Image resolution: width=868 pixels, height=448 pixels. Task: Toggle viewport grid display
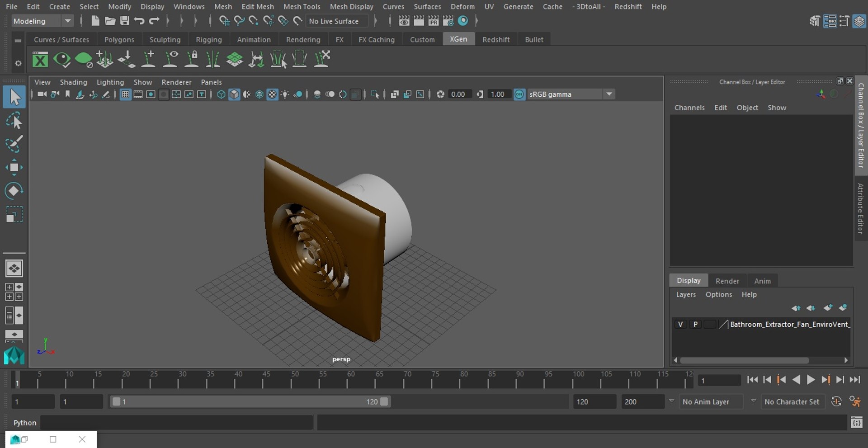point(125,94)
